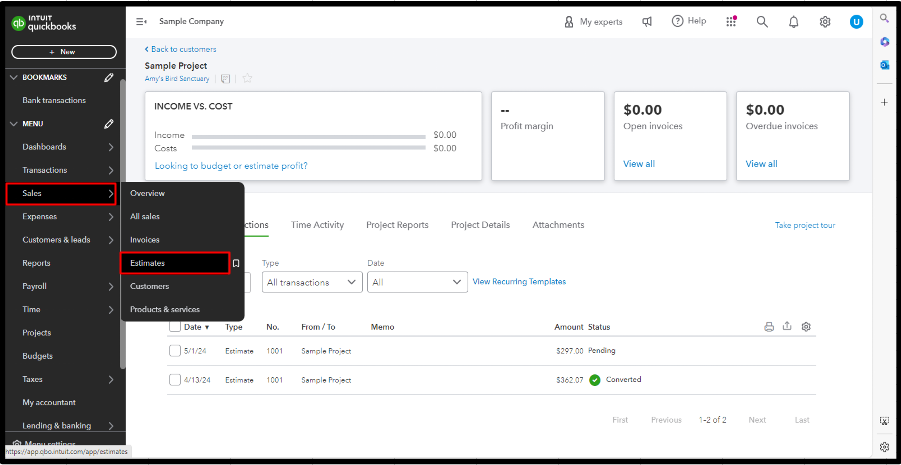901x465 pixels.
Task: Expand the Expenses submenu
Action: pos(110,217)
